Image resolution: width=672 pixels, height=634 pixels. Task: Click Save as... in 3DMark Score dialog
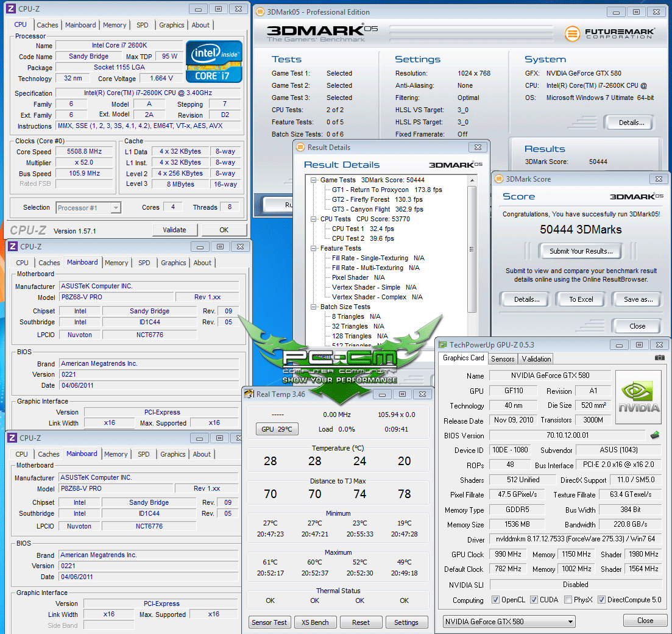click(638, 299)
